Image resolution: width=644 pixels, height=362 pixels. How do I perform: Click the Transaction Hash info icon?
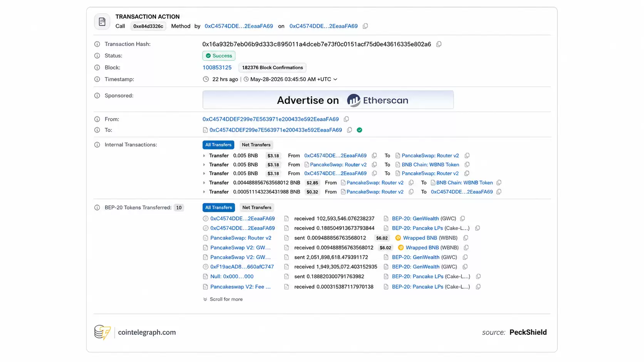point(97,44)
